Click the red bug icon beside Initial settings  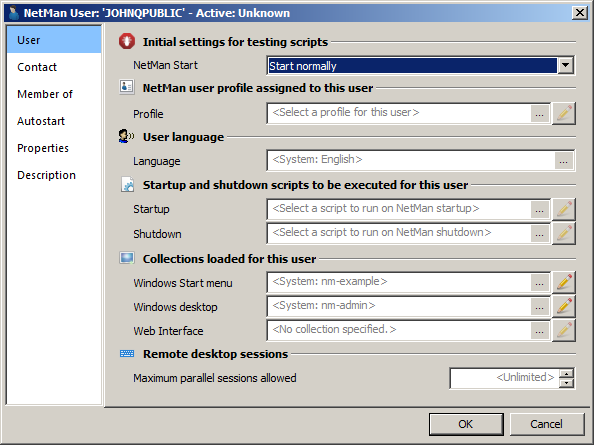point(127,41)
